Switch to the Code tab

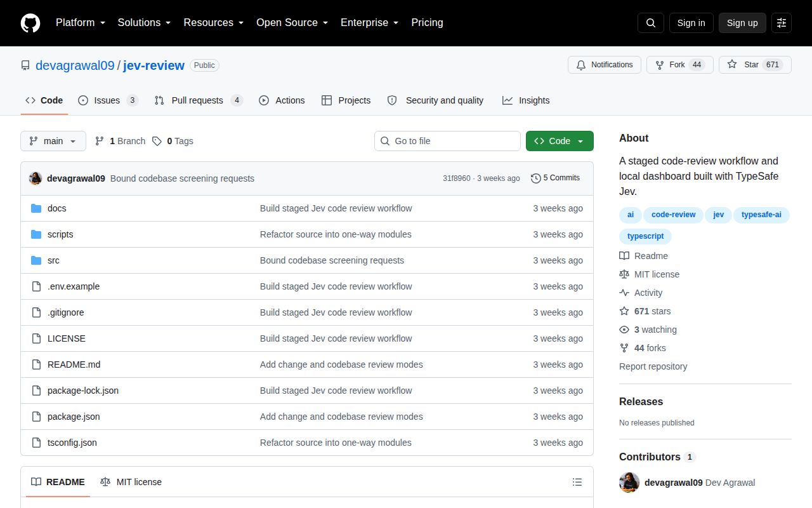click(44, 100)
